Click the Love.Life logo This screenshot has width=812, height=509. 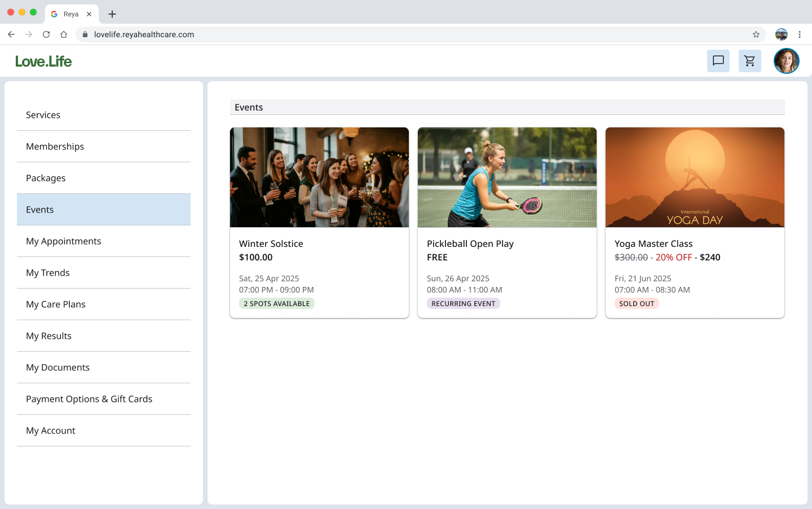pos(43,61)
